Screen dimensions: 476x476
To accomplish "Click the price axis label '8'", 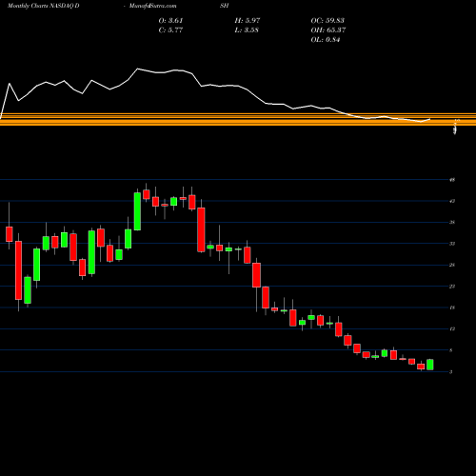I will pyautogui.click(x=451, y=350).
